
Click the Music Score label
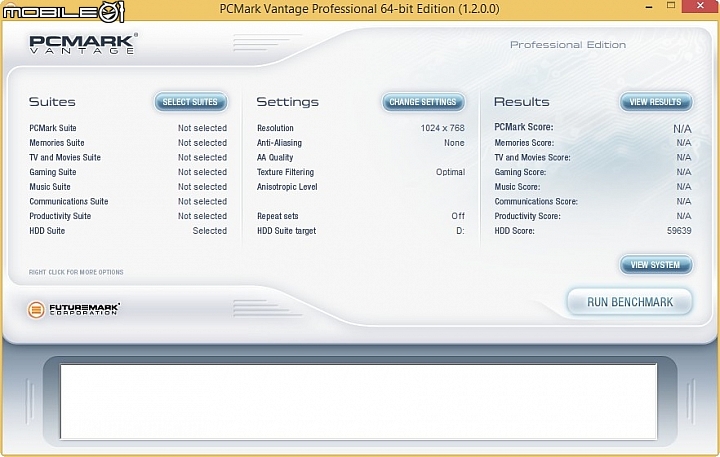tap(517, 187)
